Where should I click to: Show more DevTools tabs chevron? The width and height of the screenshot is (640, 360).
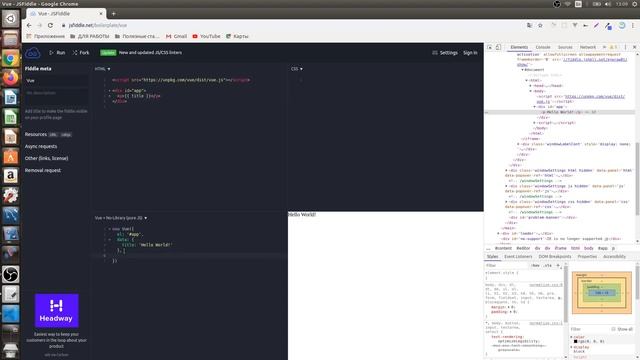point(604,47)
